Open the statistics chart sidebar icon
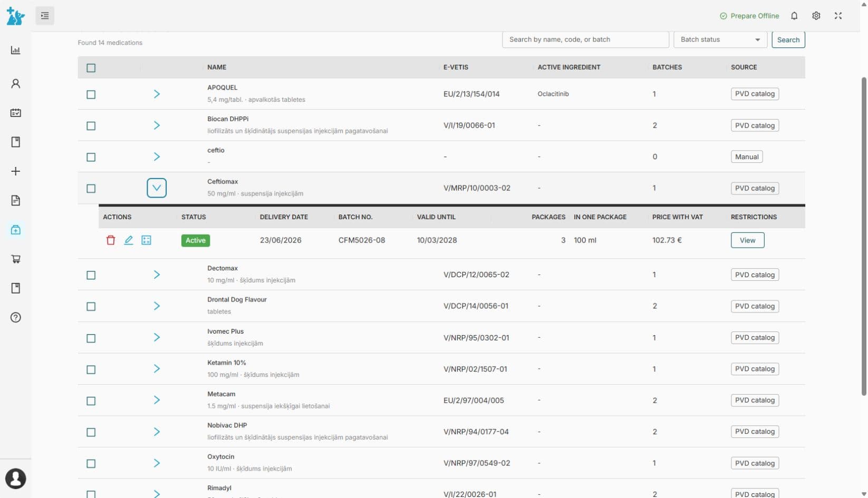Viewport: 868px width, 498px height. coord(16,51)
